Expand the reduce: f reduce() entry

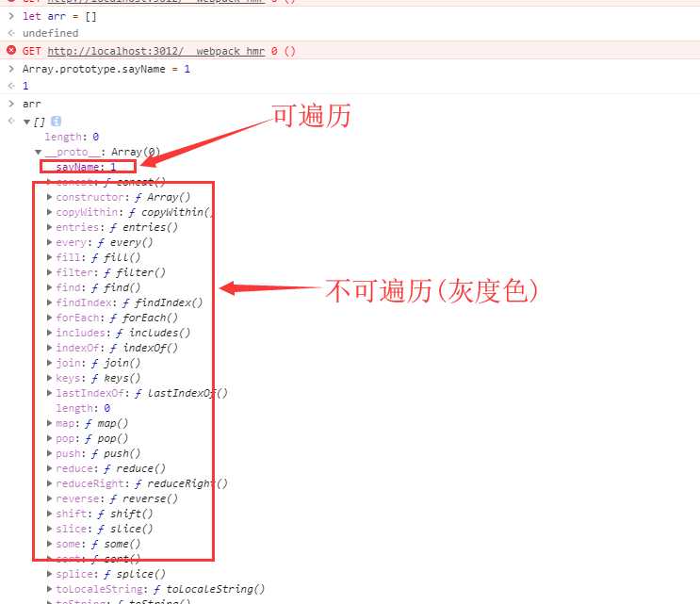(x=50, y=468)
